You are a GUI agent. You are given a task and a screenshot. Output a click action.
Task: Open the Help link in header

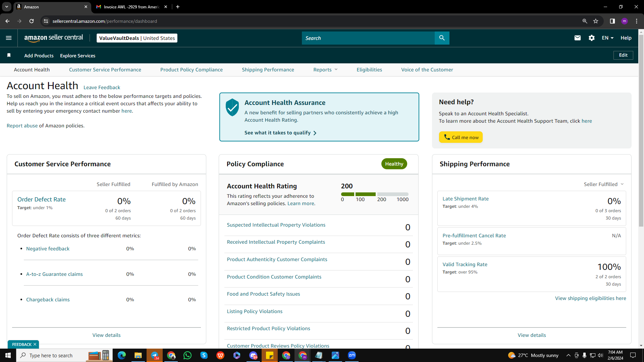coord(626,38)
